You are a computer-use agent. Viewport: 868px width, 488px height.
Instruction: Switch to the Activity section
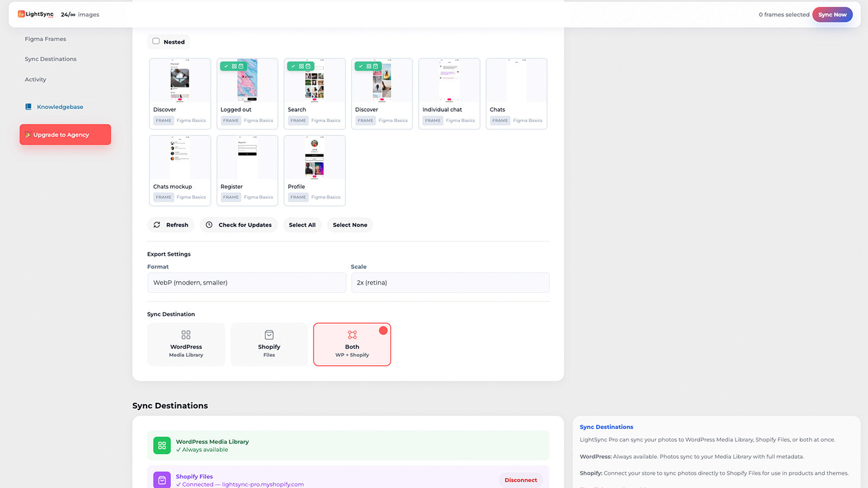click(35, 79)
